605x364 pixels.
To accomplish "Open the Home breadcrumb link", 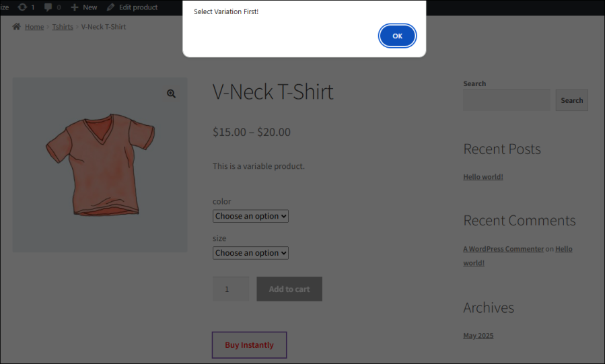I will tap(34, 27).
